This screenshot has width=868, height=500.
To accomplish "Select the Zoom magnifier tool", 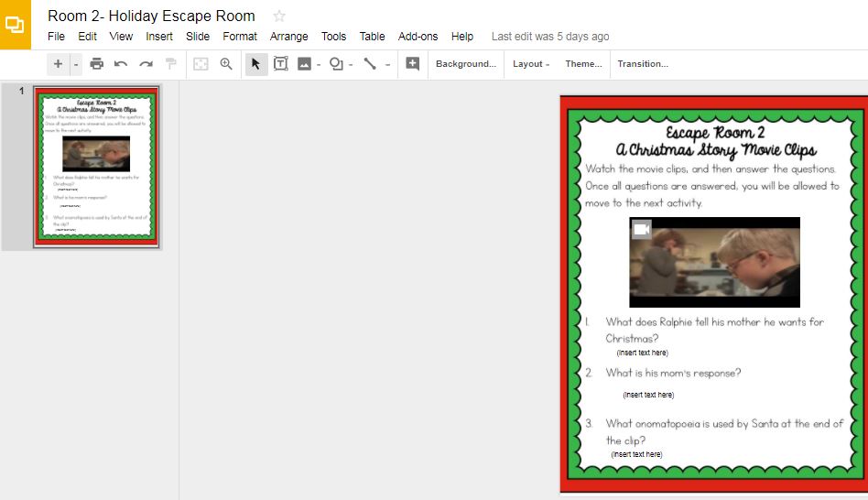I will (x=226, y=64).
